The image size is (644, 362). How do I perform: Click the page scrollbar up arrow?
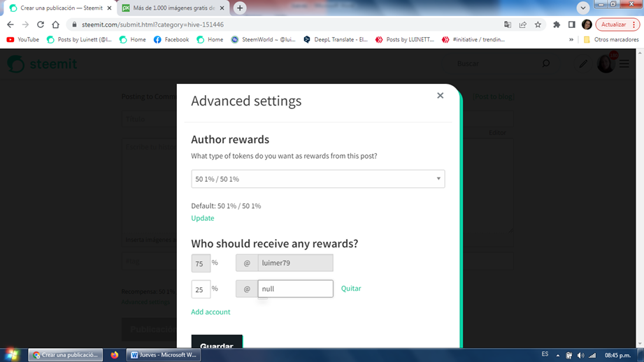(x=640, y=52)
